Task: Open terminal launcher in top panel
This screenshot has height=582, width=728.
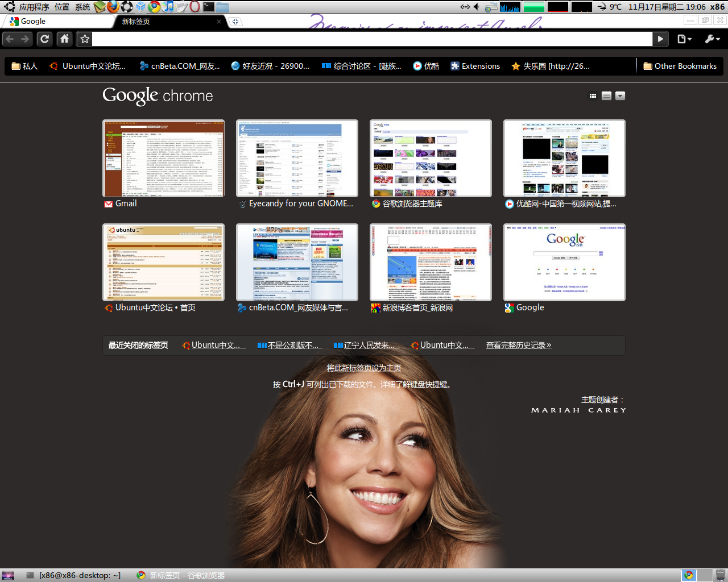Action: pos(209,7)
